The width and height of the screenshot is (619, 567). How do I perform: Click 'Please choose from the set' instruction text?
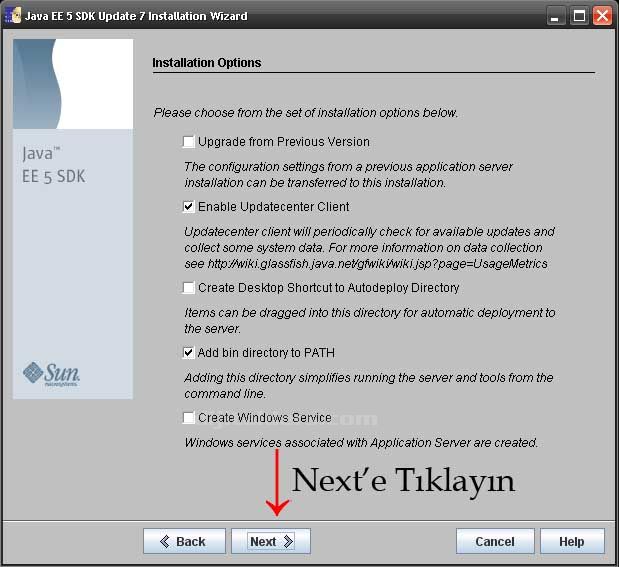click(306, 113)
